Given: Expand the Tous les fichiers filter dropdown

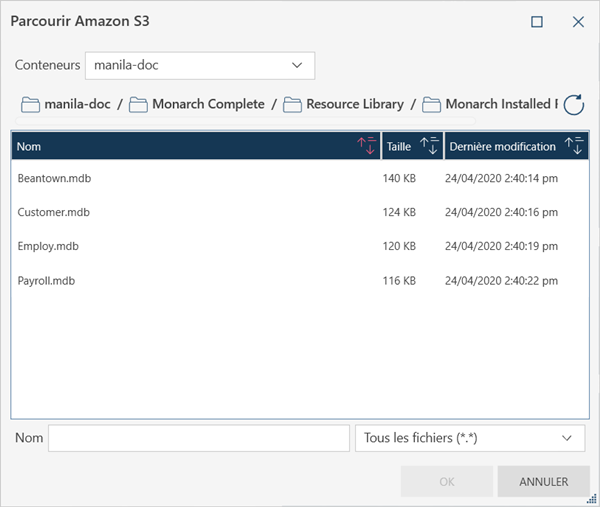Looking at the screenshot, I should [x=470, y=438].
